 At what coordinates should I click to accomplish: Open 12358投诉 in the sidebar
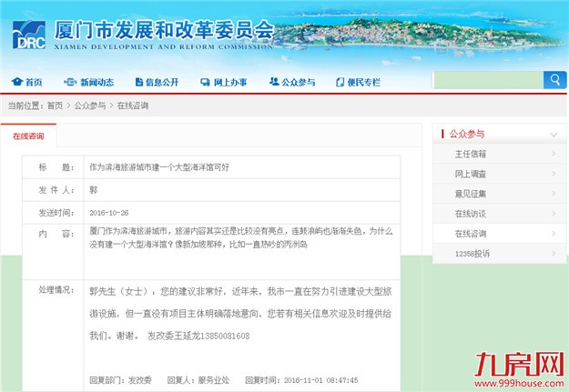point(472,254)
